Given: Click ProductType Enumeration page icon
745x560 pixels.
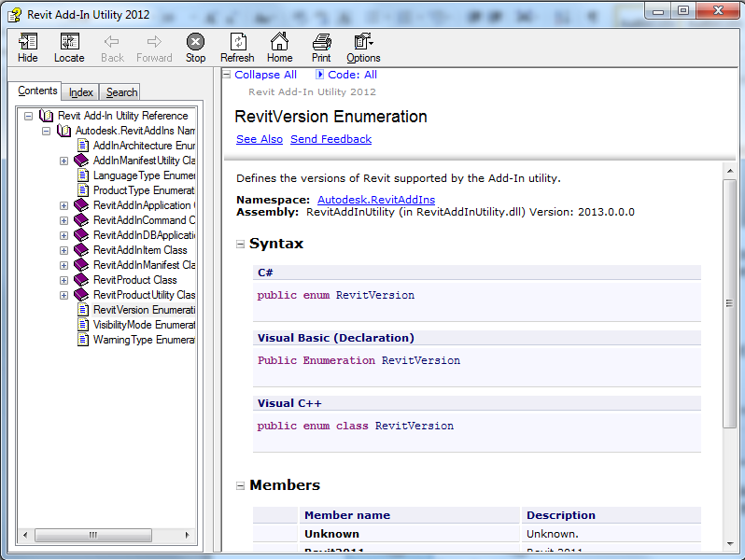Looking at the screenshot, I should [x=83, y=190].
